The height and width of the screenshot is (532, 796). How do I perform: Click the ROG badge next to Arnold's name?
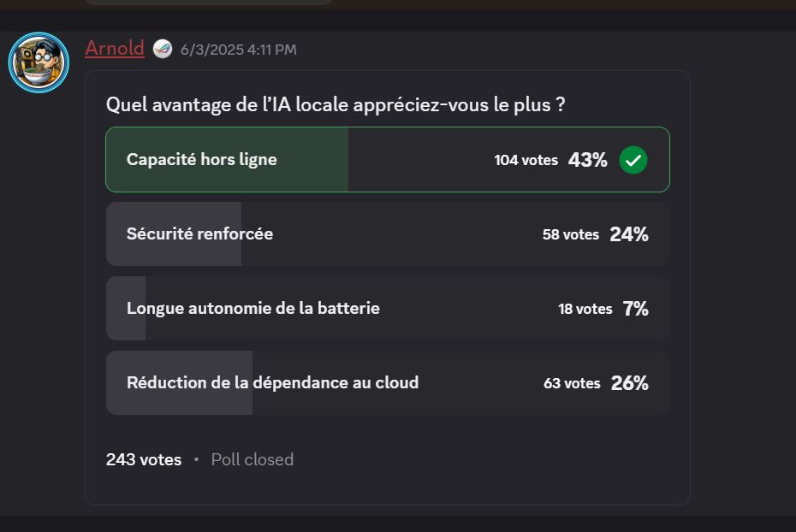(161, 49)
